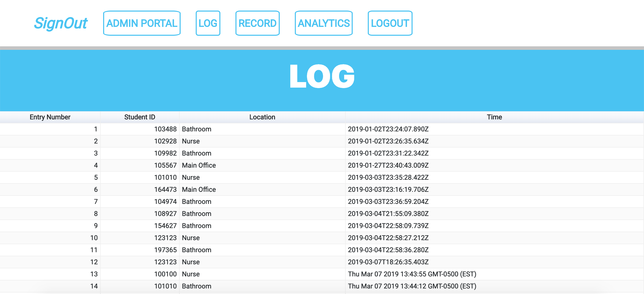
Task: Select student ID 154627 cell
Action: 165,226
